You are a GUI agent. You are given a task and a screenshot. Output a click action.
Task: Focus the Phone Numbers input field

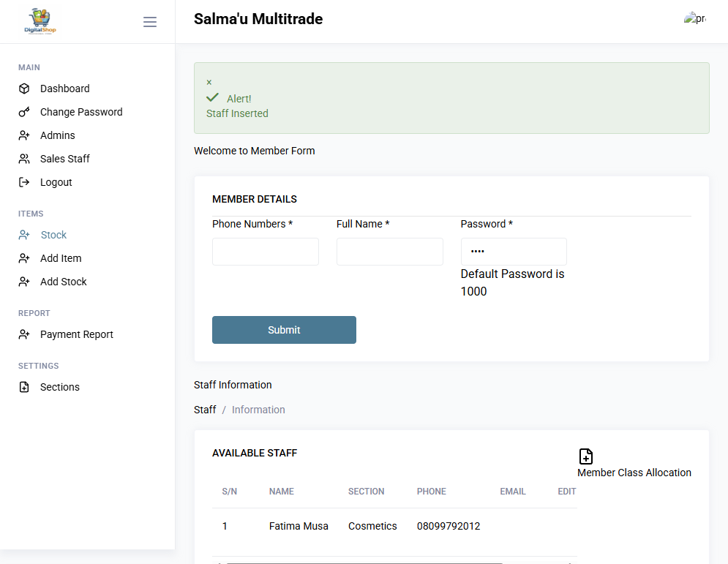coord(266,252)
